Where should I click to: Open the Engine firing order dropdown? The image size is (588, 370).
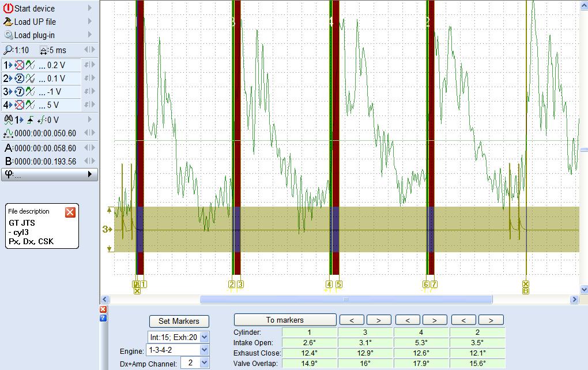(205, 350)
